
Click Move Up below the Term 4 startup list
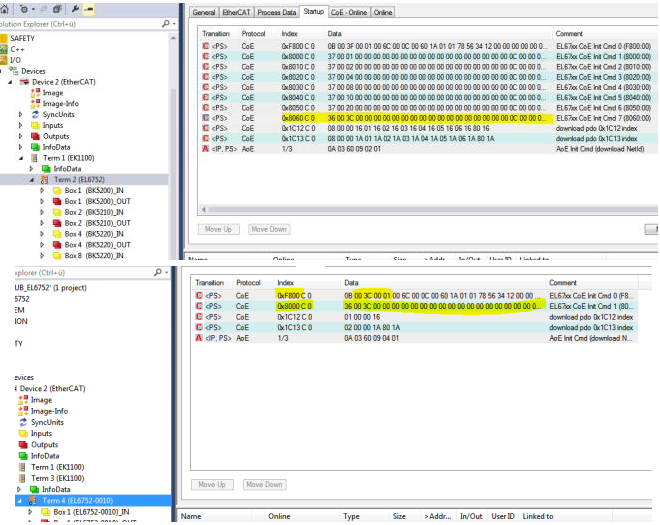click(212, 485)
